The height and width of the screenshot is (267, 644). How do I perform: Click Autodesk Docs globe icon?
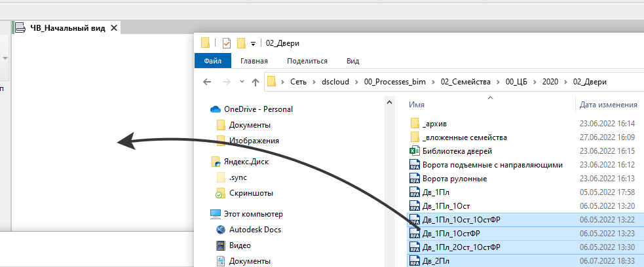coord(221,230)
